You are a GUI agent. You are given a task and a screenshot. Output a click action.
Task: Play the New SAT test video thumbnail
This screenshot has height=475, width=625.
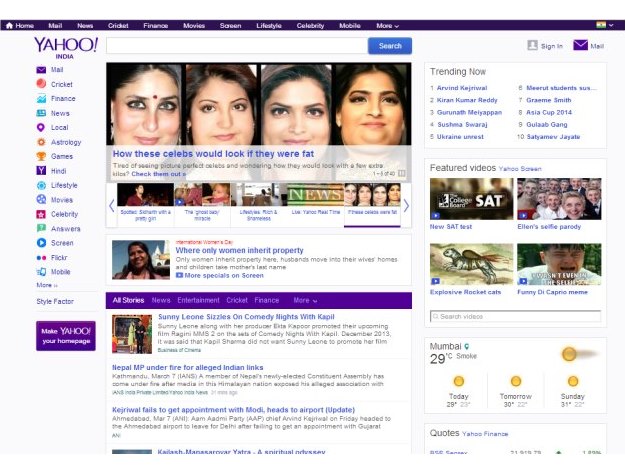471,199
